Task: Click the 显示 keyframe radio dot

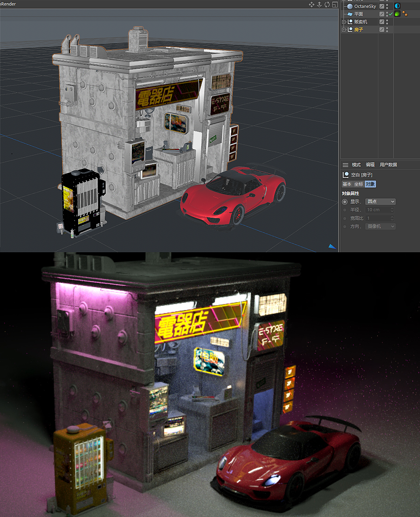Action: point(345,201)
